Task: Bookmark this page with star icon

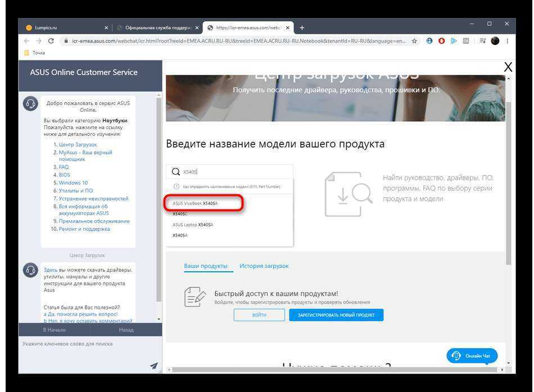Action: pos(415,41)
